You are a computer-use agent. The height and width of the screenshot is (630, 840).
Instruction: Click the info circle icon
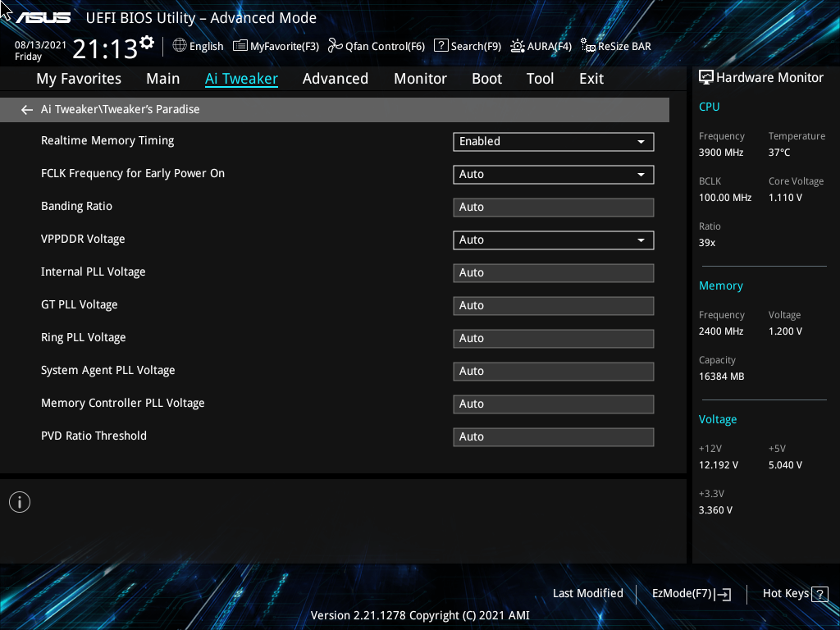point(20,502)
